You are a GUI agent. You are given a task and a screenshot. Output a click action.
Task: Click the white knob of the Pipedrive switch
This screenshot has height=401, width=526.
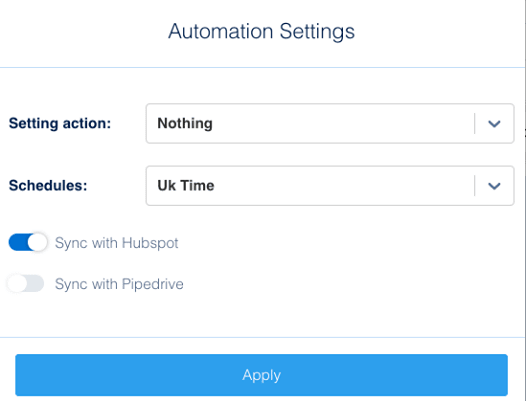tap(17, 284)
